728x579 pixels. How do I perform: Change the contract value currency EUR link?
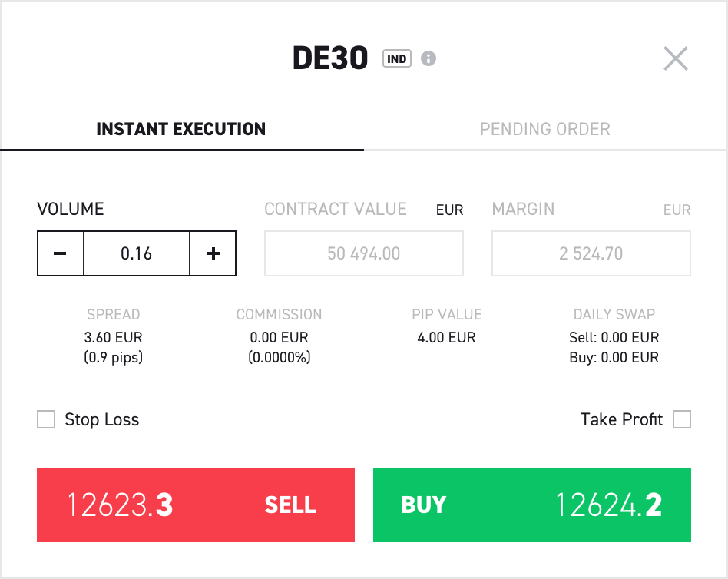coord(449,210)
